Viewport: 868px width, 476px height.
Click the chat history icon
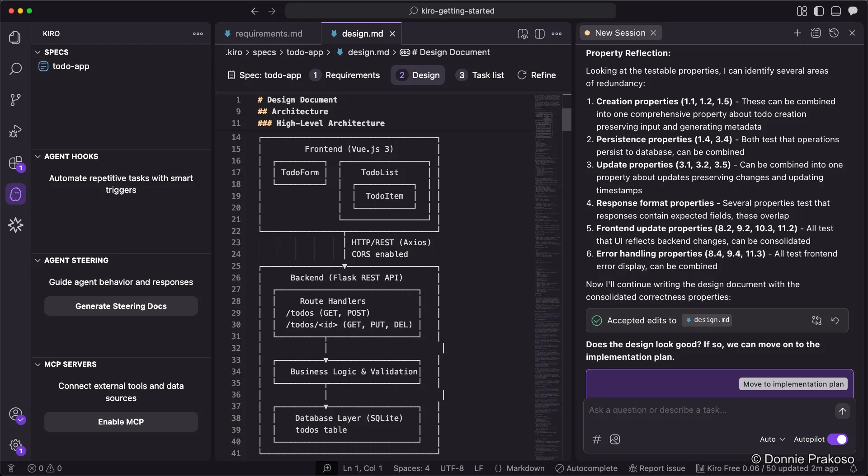(834, 33)
